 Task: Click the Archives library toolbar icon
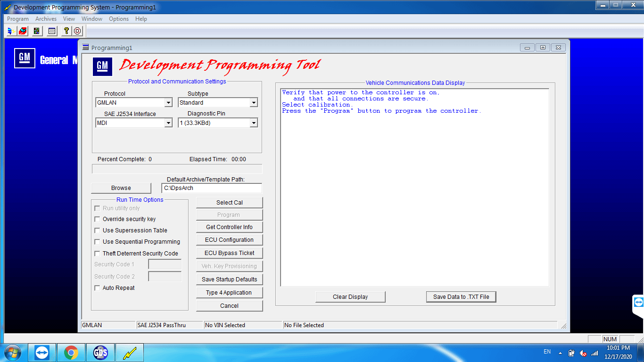coord(36,31)
